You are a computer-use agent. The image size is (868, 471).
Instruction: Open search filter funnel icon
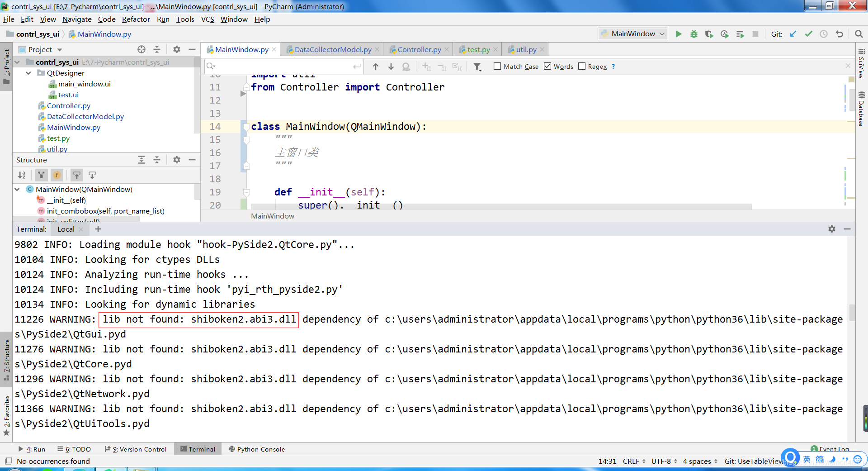(x=477, y=67)
